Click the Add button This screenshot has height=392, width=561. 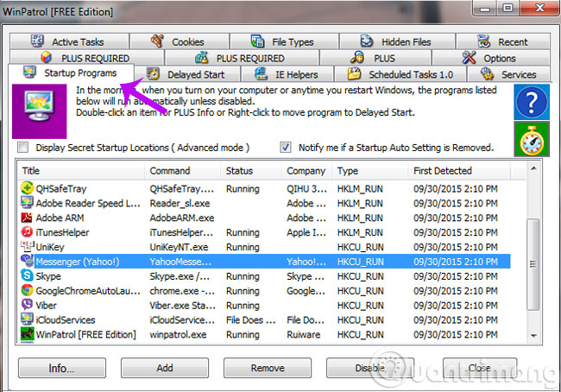[x=165, y=368]
